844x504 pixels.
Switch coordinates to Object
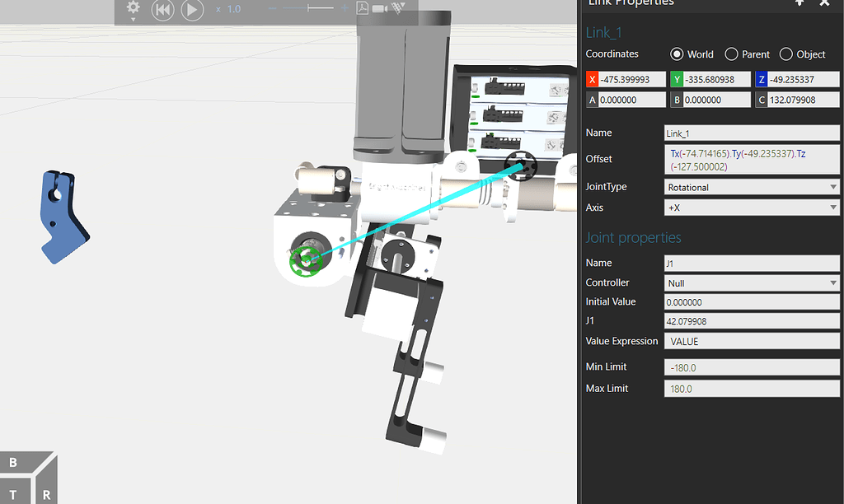coord(787,54)
